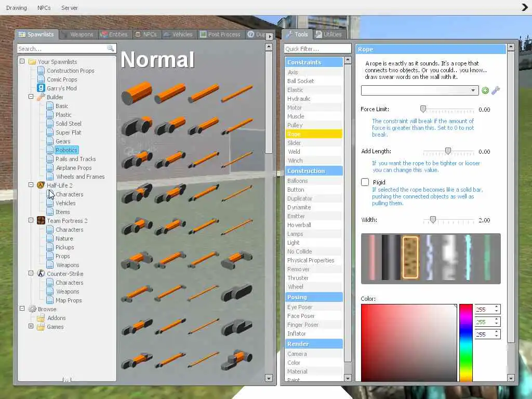Select the black cable rope material

point(391,258)
